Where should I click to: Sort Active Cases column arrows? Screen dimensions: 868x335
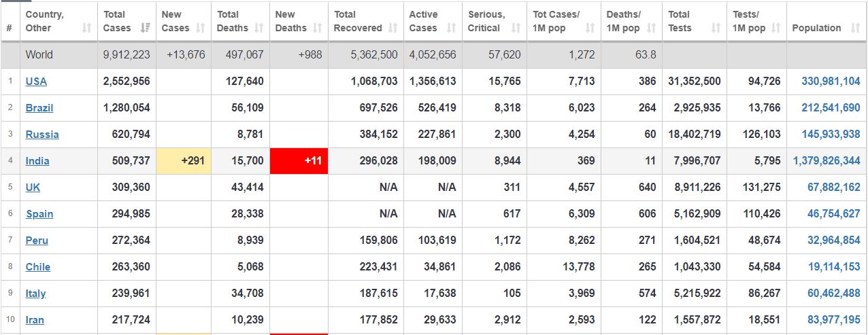click(x=451, y=28)
